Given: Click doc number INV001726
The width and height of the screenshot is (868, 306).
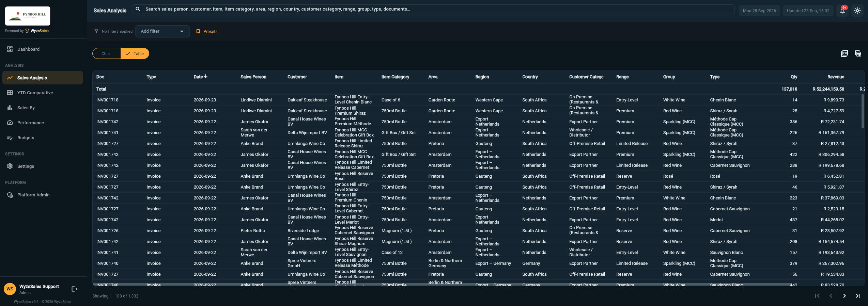Looking at the screenshot, I should (107, 231).
